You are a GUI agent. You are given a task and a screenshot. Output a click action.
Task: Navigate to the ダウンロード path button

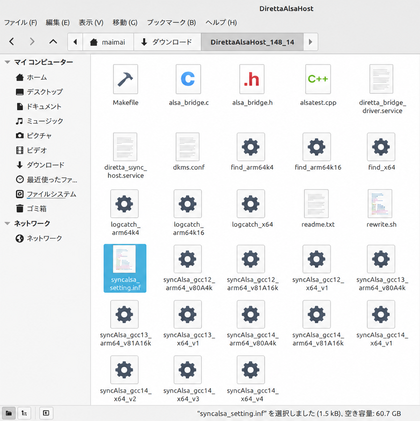(167, 42)
